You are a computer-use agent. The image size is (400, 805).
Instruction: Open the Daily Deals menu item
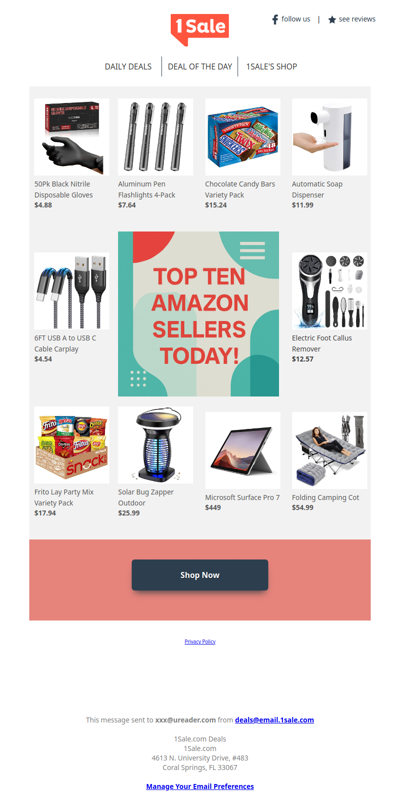click(128, 67)
